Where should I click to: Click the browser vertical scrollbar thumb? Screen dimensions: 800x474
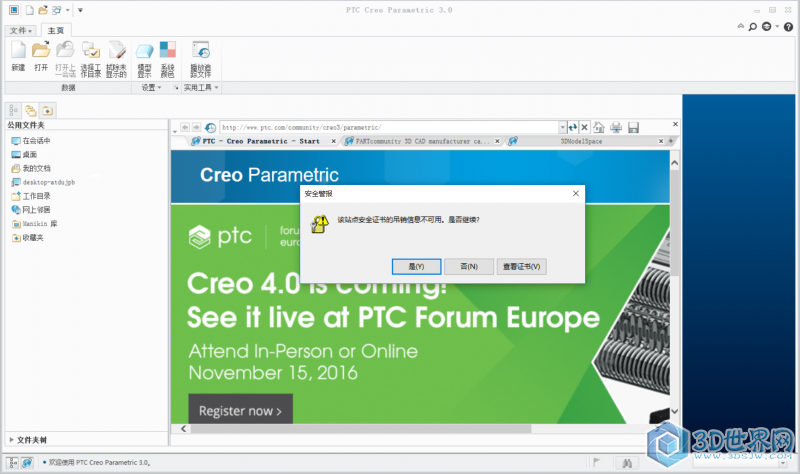coord(674,222)
